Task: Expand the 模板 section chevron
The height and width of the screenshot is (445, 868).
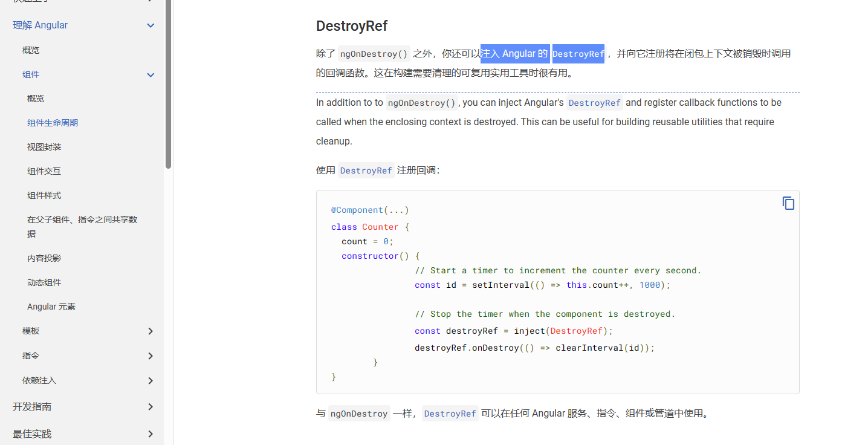Action: click(151, 331)
